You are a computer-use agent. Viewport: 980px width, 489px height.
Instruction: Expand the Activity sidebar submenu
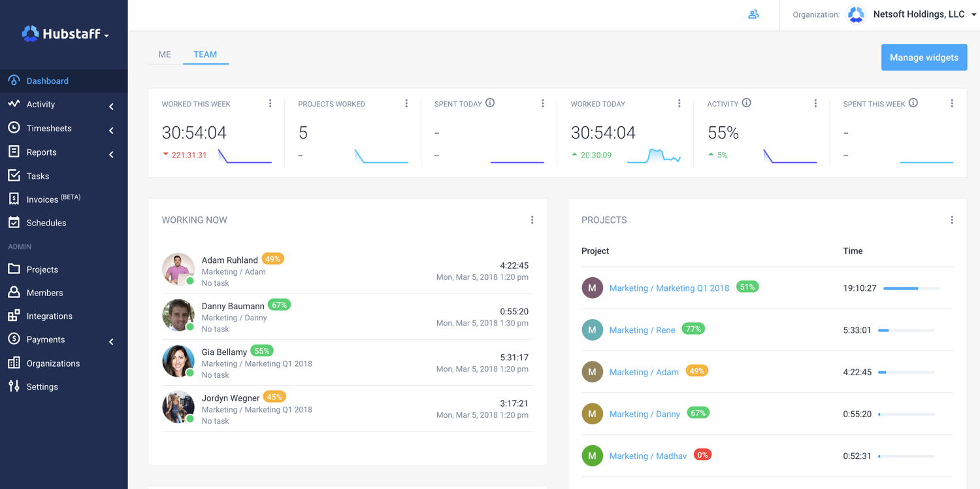point(111,106)
